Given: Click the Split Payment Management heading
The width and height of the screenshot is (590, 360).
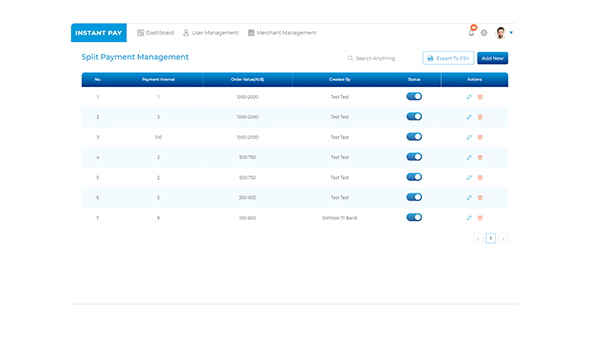Looking at the screenshot, I should pyautogui.click(x=135, y=57).
